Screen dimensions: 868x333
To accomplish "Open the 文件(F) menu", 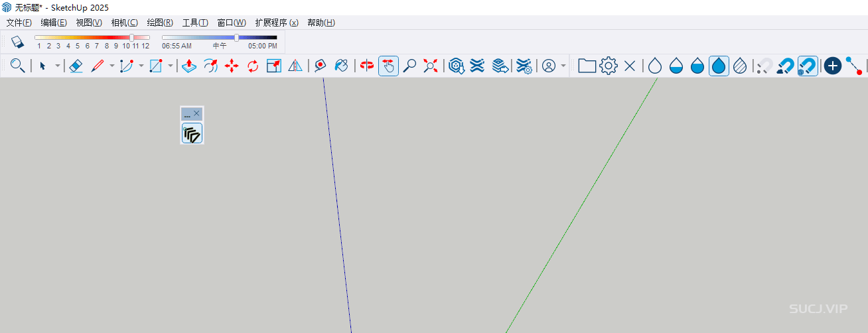I will click(19, 23).
